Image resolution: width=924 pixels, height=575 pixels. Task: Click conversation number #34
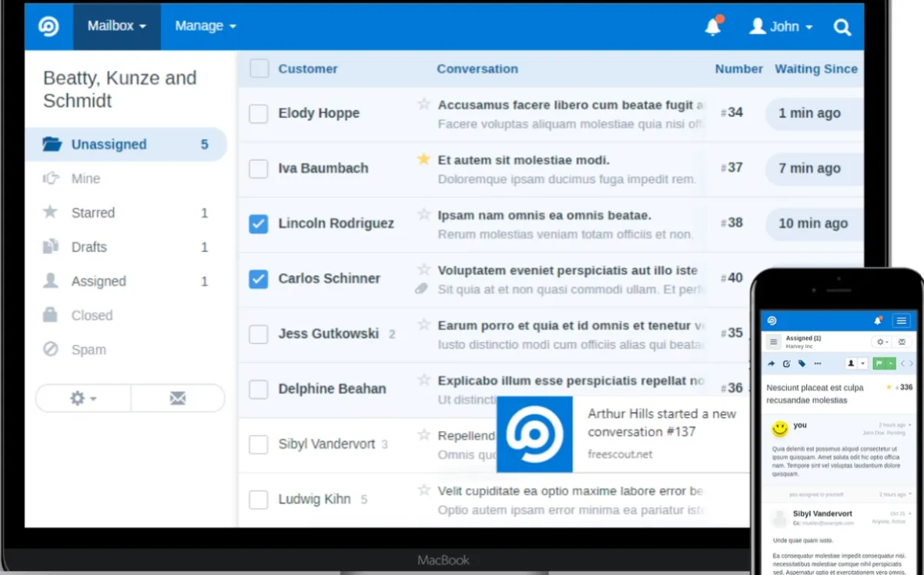pos(731,112)
